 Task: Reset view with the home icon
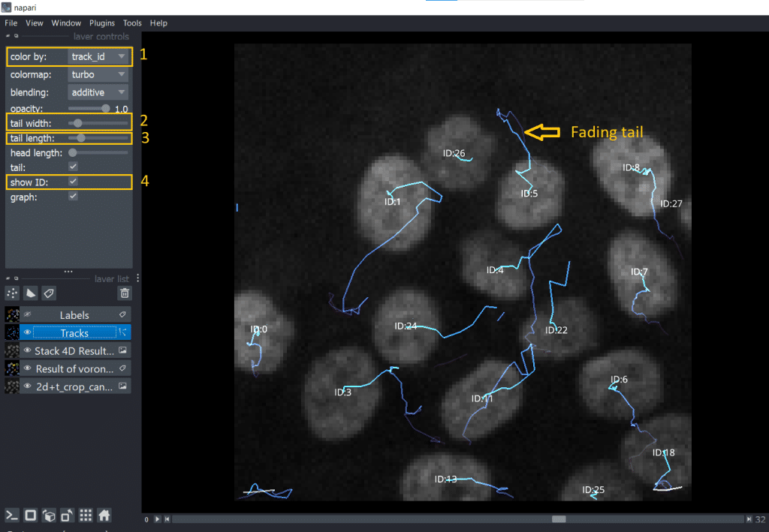(x=104, y=515)
